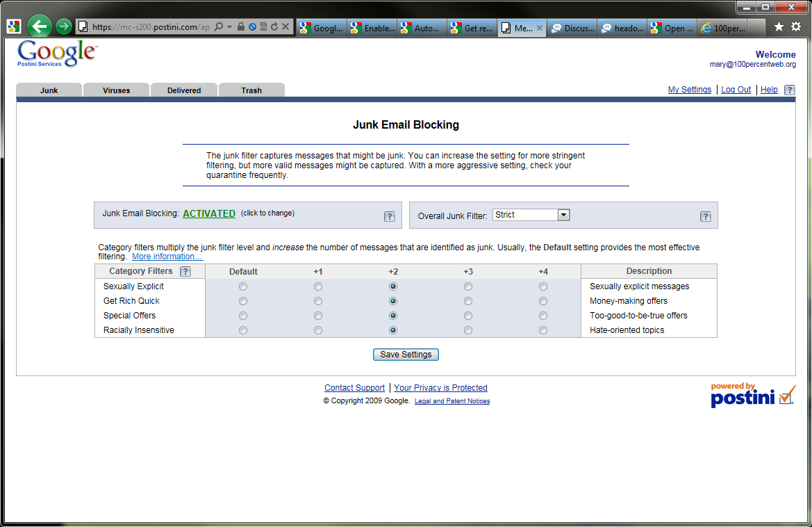Select +2 for Racially Insensitive
The image size is (812, 527).
393,330
